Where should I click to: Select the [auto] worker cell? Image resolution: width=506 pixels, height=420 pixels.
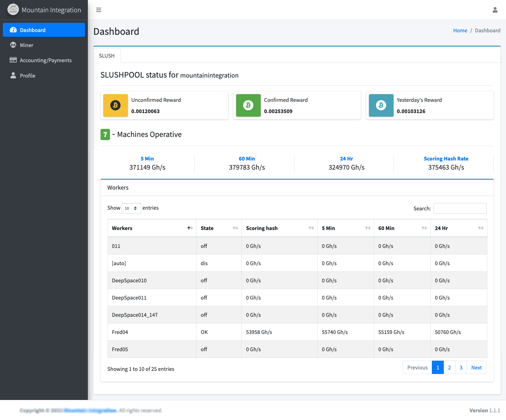[x=152, y=263]
